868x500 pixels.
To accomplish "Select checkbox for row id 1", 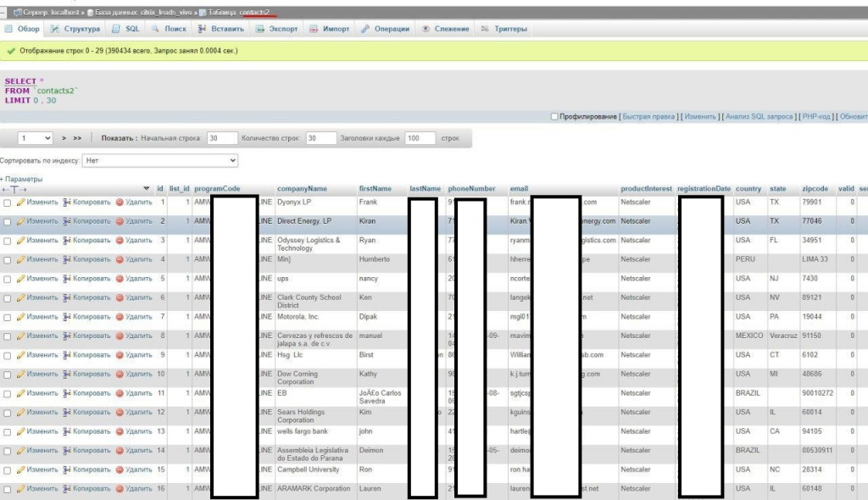I will point(7,203).
